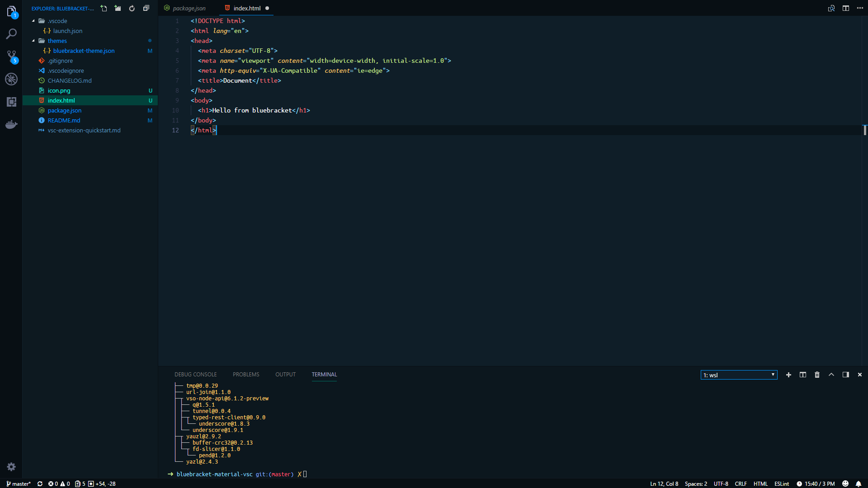The width and height of the screenshot is (868, 488).
Task: Synchronize changes in status bar
Action: (x=40, y=483)
